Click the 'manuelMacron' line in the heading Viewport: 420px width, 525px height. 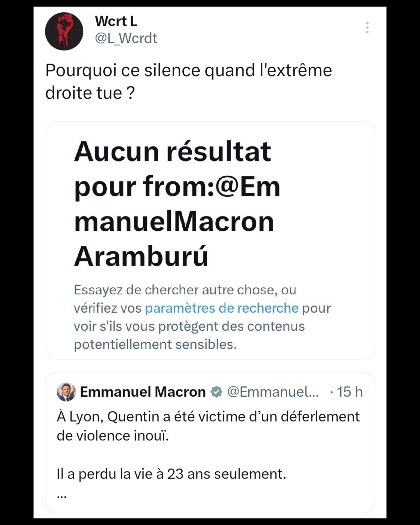pyautogui.click(x=174, y=222)
